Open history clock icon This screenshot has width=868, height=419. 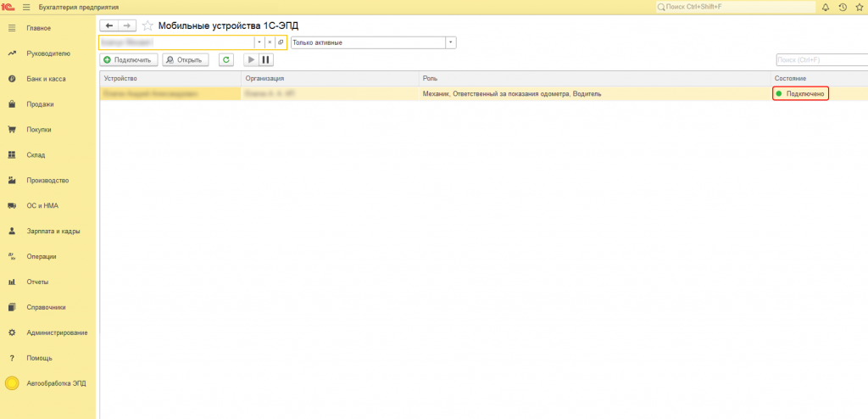[x=843, y=7]
